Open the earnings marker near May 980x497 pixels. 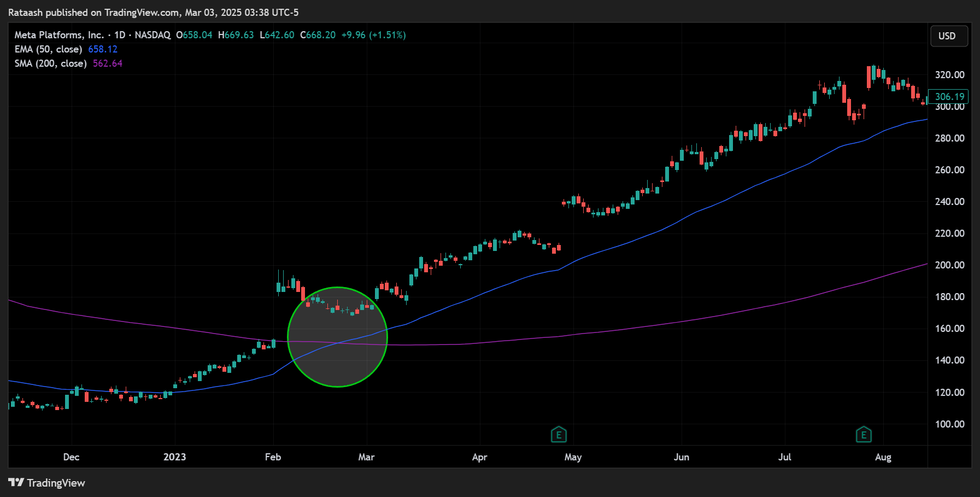click(559, 435)
